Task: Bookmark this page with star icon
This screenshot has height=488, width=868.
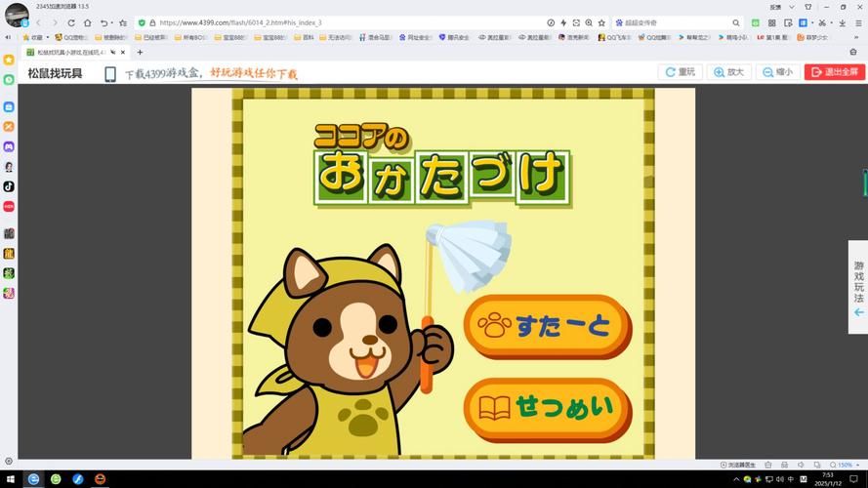Action: 601,22
